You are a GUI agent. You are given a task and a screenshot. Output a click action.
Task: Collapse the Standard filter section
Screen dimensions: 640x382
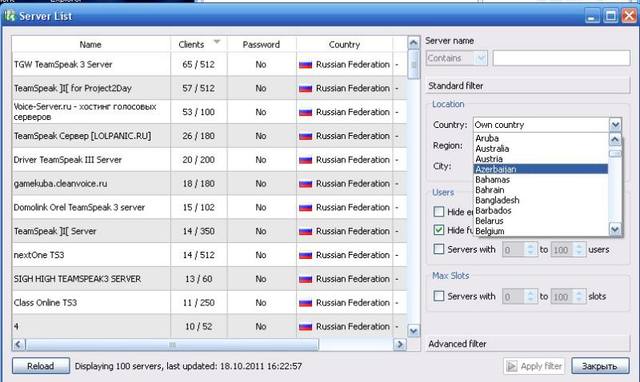point(528,86)
